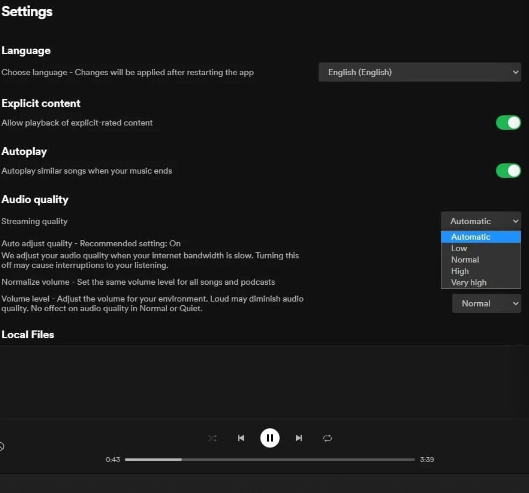Open the Volume level Normal dropdown
The width and height of the screenshot is (529, 493).
click(486, 303)
